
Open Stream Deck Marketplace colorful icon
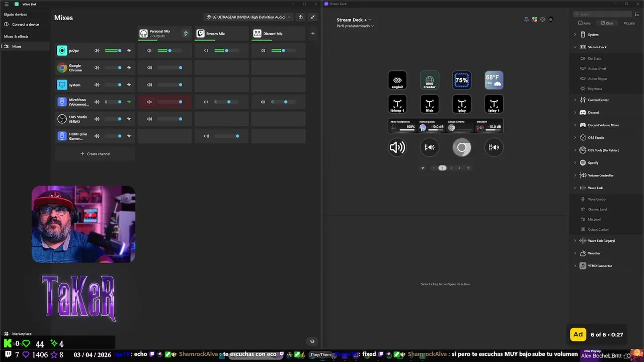[534, 20]
